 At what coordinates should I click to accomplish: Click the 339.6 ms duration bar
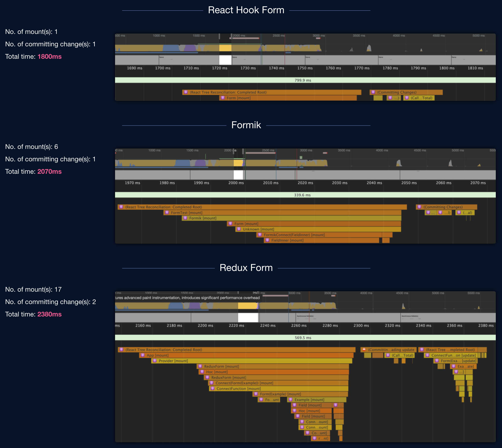pyautogui.click(x=305, y=195)
